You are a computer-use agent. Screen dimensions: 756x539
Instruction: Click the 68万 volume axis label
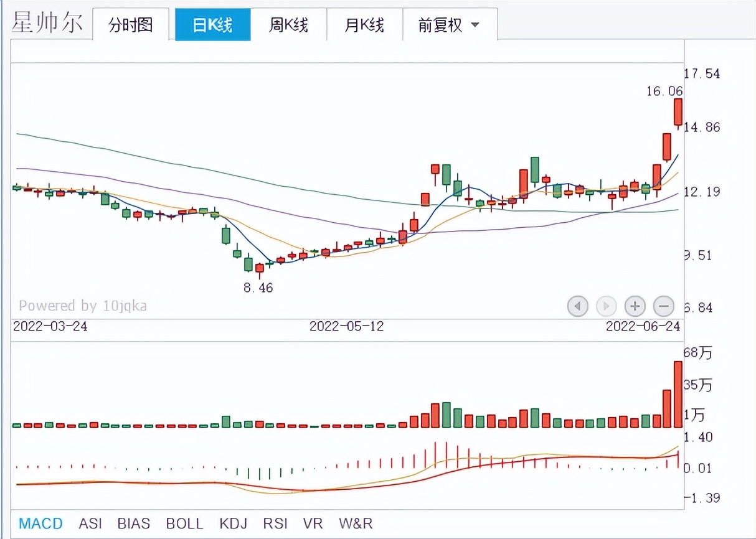pos(697,353)
